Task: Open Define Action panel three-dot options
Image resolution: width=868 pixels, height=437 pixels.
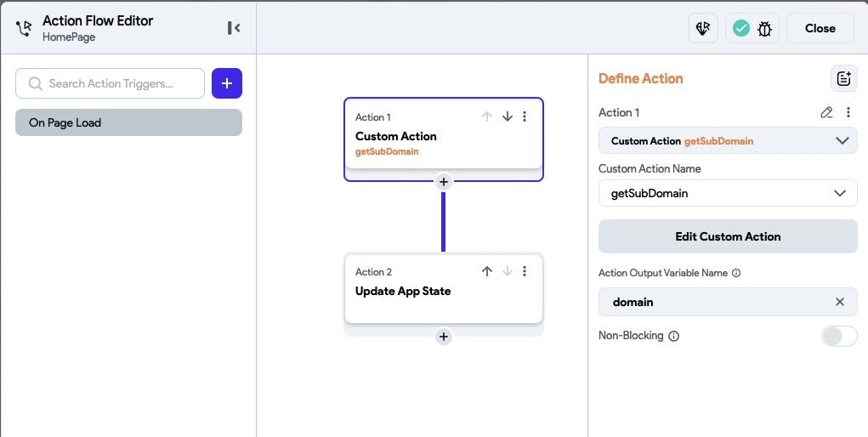Action: tap(848, 112)
